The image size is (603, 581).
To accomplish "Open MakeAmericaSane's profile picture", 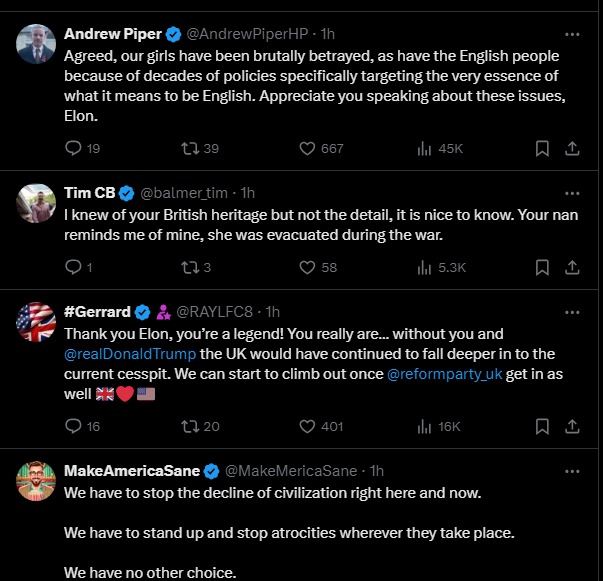I will click(35, 481).
